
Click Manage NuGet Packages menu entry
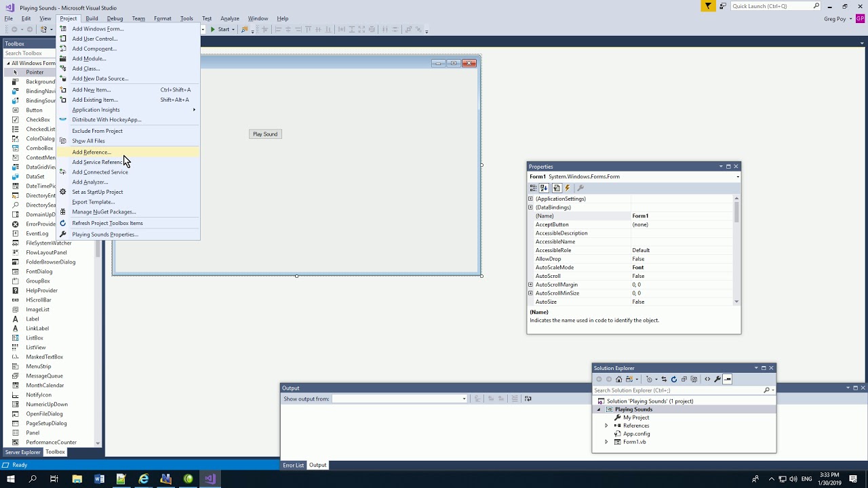(x=129, y=211)
